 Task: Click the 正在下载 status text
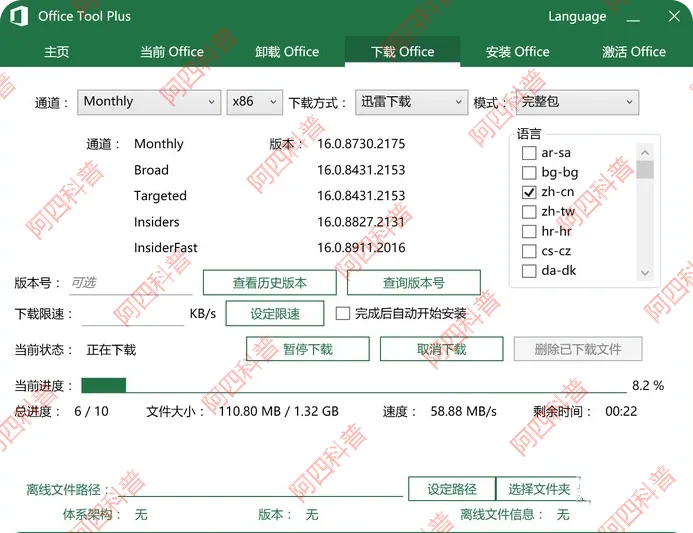point(111,350)
